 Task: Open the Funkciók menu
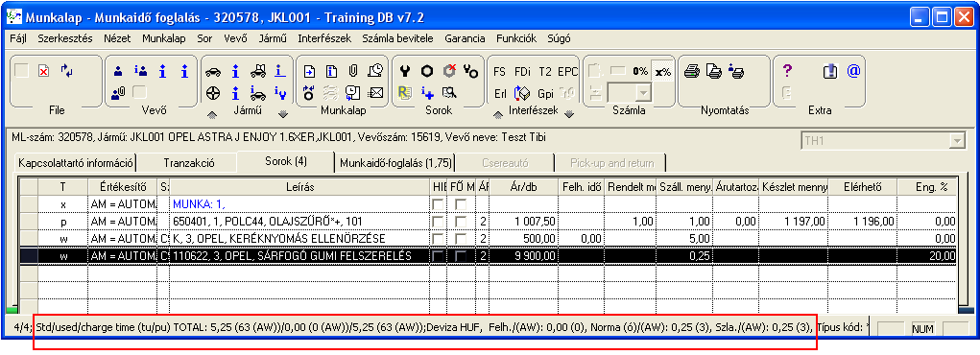[x=516, y=38]
